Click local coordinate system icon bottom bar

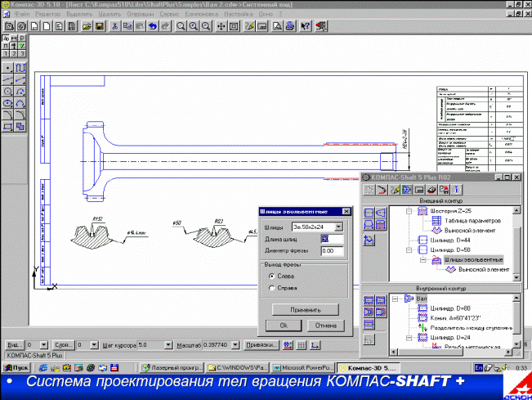coord(315,345)
